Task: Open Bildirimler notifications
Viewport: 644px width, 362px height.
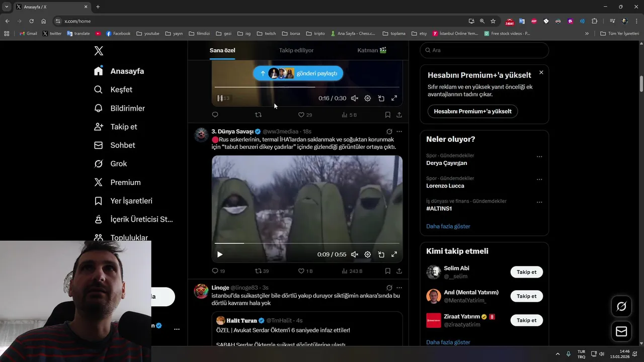Action: 120,108
